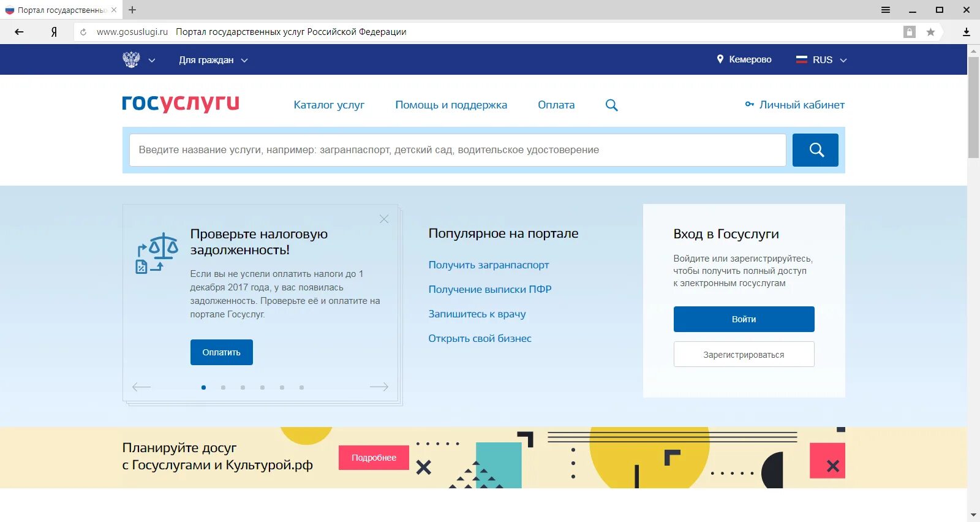Click the Подробнее button on the banner
The height and width of the screenshot is (522, 980).
pos(374,458)
